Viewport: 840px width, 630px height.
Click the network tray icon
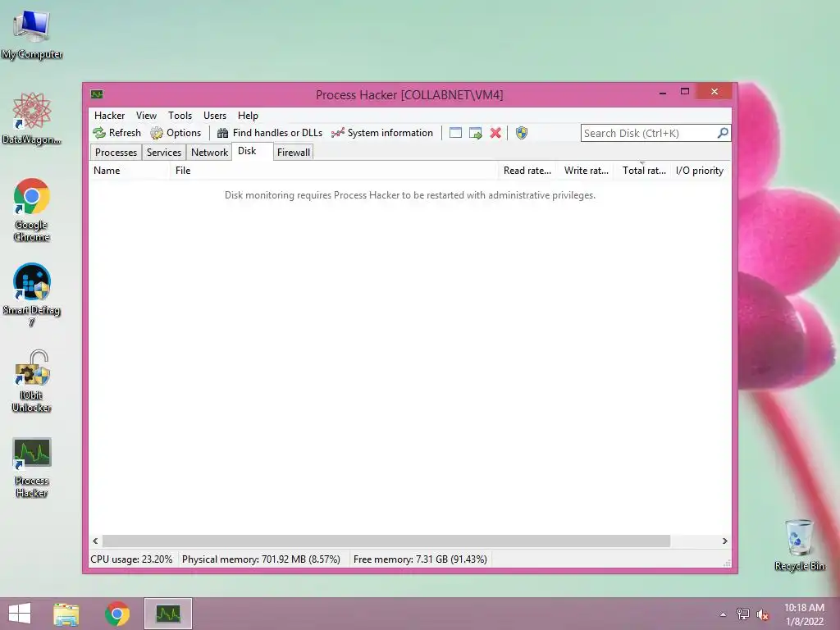[x=743, y=614]
